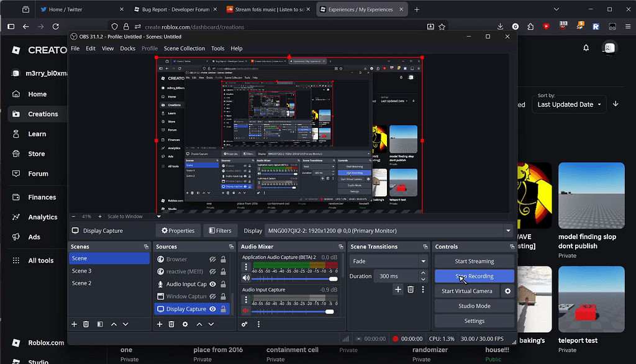
Task: Add a new scene with the plus icon
Action: pos(74,324)
